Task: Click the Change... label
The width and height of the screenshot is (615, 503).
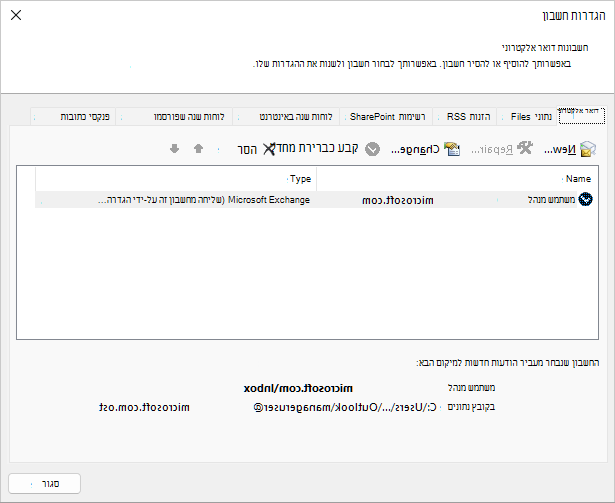Action: [x=415, y=149]
